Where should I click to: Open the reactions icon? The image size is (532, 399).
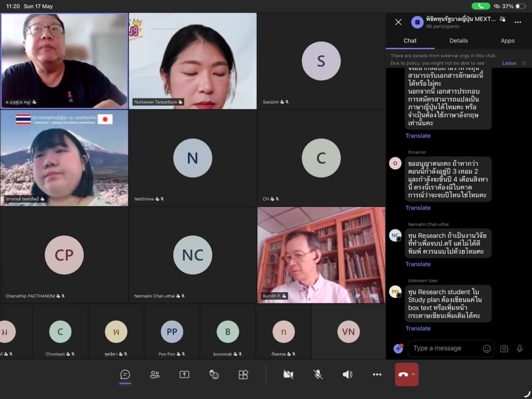point(214,374)
